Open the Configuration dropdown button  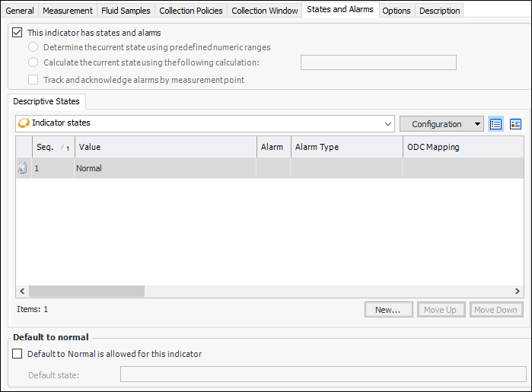pyautogui.click(x=441, y=124)
